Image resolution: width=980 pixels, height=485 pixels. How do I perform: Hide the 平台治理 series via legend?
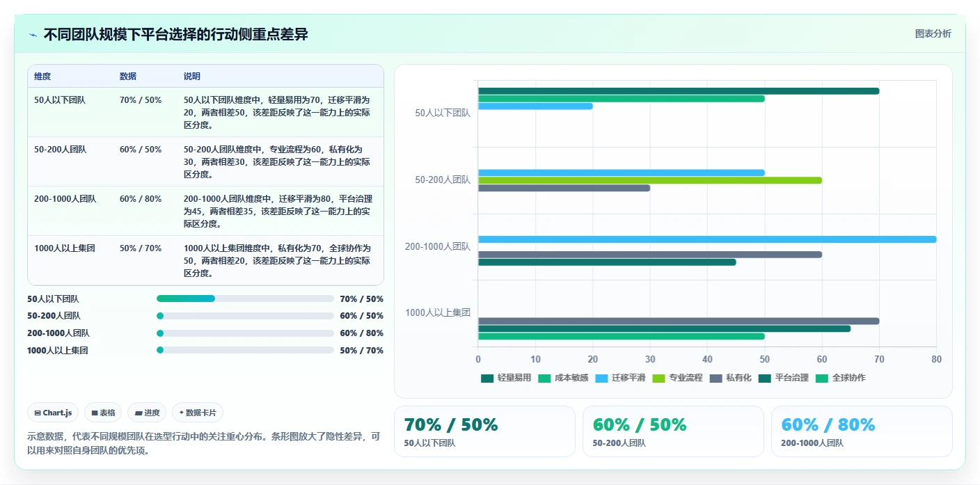pos(783,378)
